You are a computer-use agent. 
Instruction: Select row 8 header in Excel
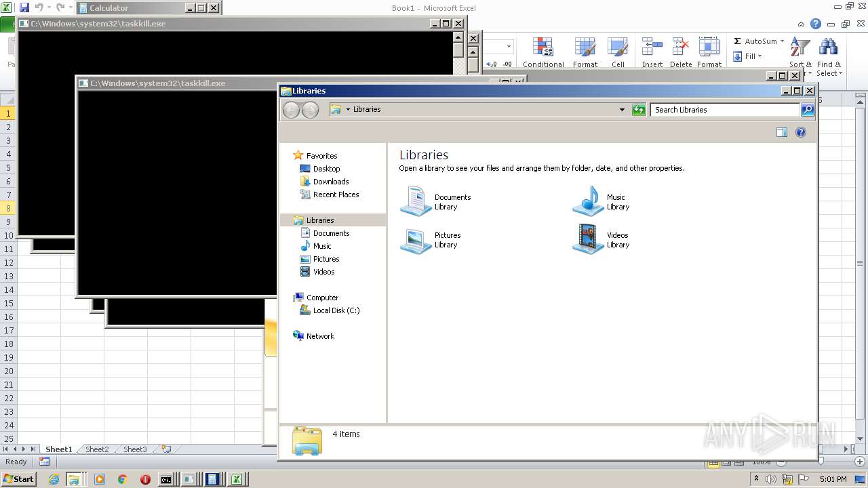click(x=8, y=208)
